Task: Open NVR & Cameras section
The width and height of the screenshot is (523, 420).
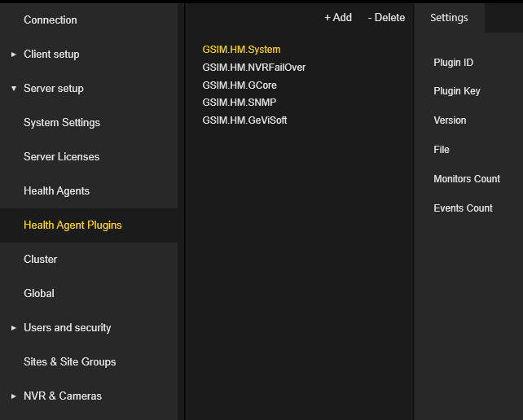Action: click(63, 396)
